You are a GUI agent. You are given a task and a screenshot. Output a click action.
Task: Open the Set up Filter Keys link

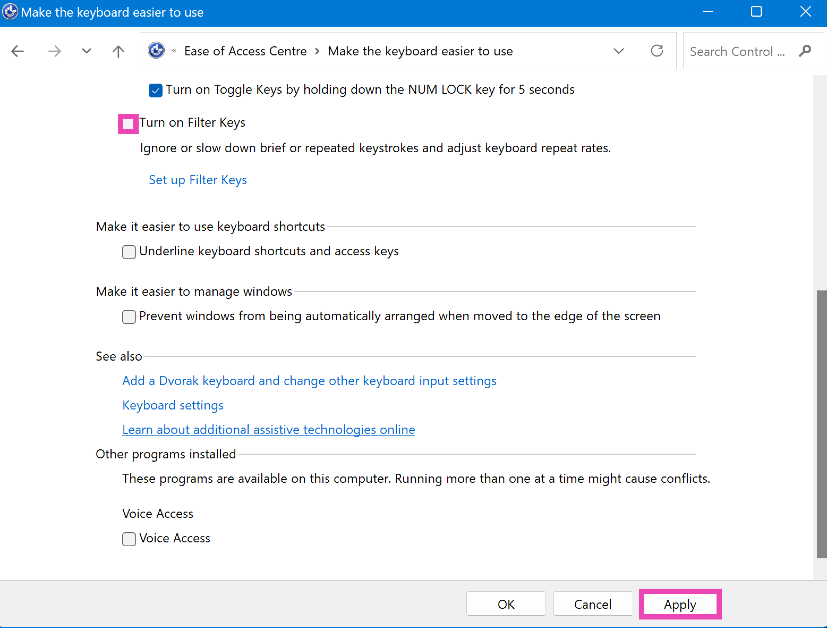point(198,180)
